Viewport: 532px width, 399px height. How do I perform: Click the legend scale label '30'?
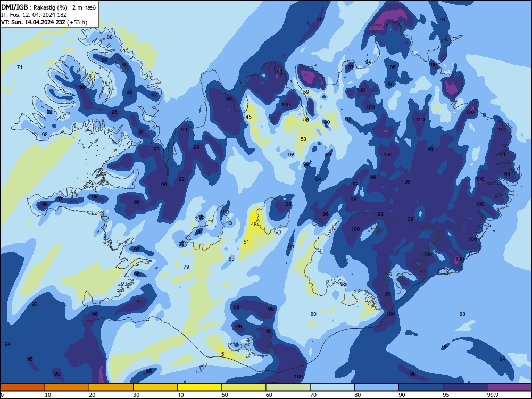[x=136, y=395]
